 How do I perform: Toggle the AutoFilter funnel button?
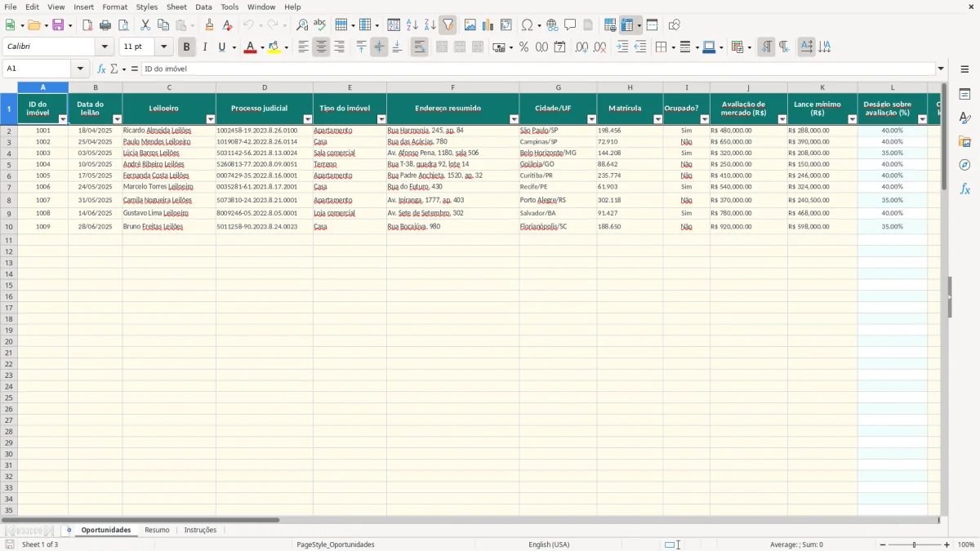coord(448,25)
